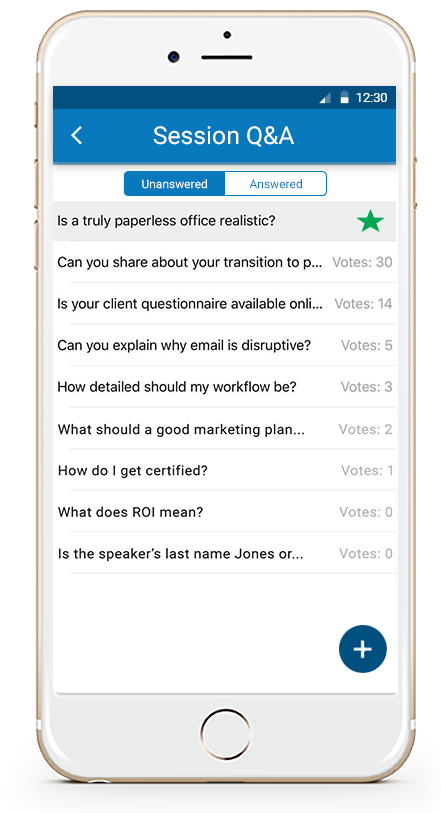Tap the back arrow in header
The width and height of the screenshot is (441, 813).
[77, 136]
